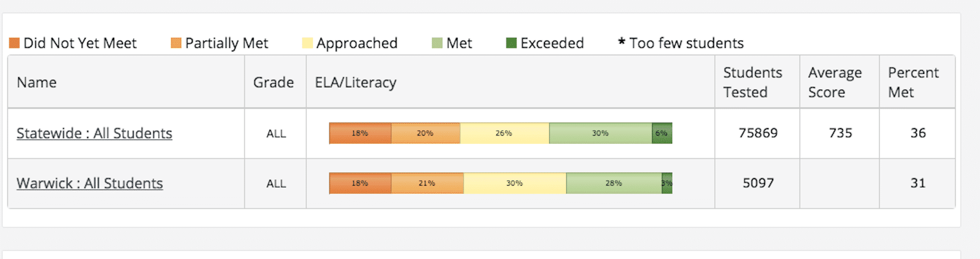Select Statewide 18% Did Not Yet Meet segment
The image size is (980, 259).
360,133
